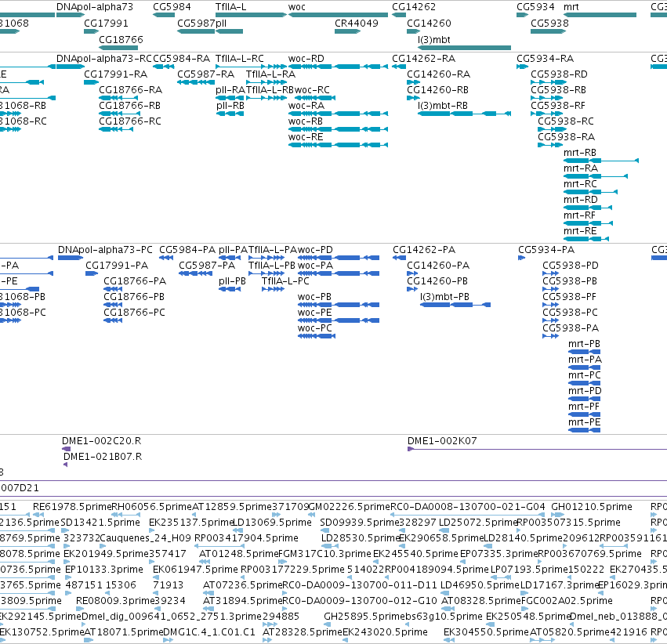Click protein label DNApol-alpha73-PC

[x=105, y=249]
